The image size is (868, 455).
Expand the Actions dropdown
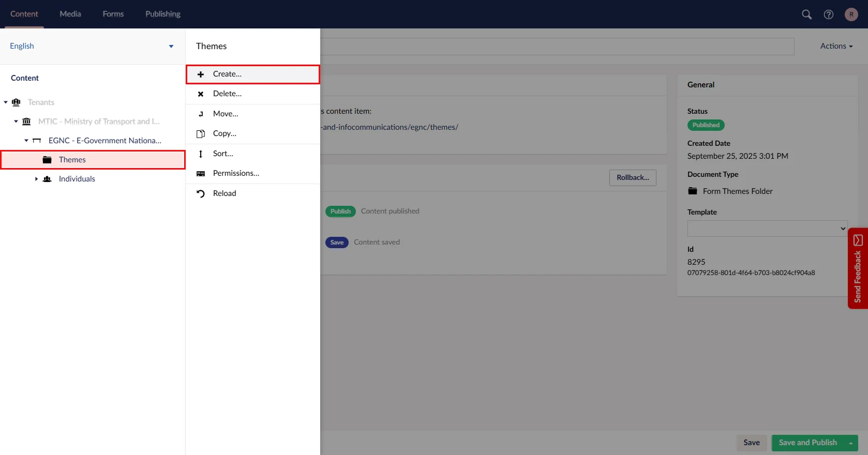(836, 46)
